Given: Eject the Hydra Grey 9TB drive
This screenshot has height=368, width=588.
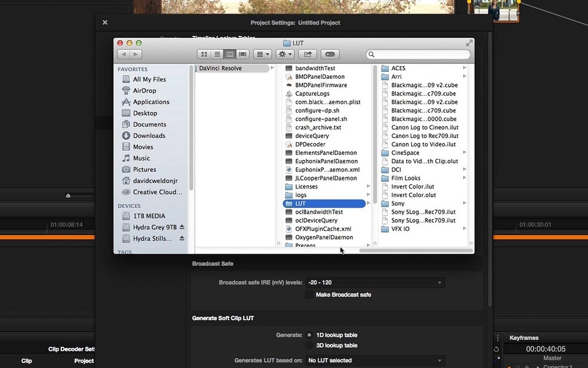Looking at the screenshot, I should [x=182, y=227].
